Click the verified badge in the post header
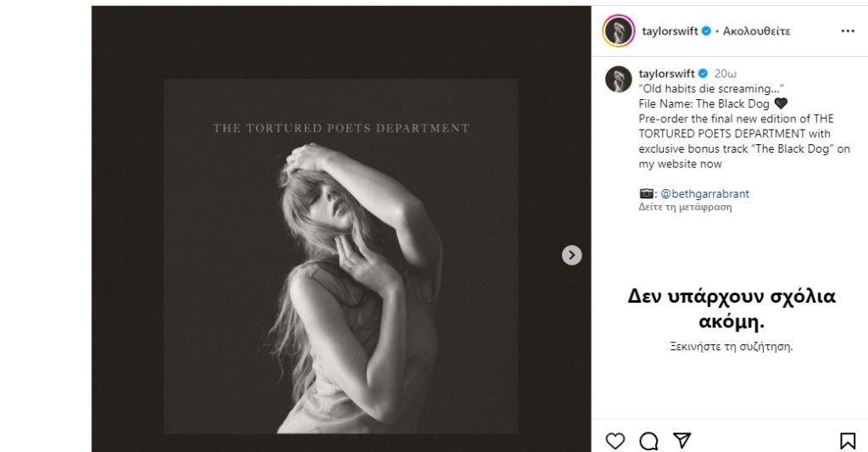868x452 pixels. (706, 31)
